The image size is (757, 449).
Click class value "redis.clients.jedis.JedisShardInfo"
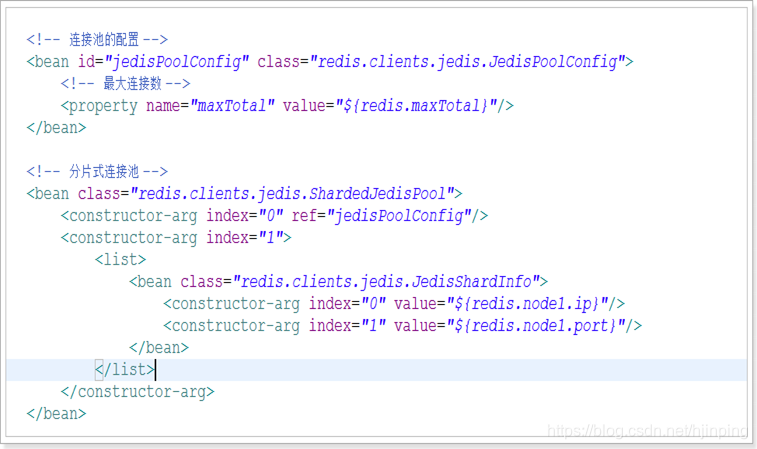point(387,281)
